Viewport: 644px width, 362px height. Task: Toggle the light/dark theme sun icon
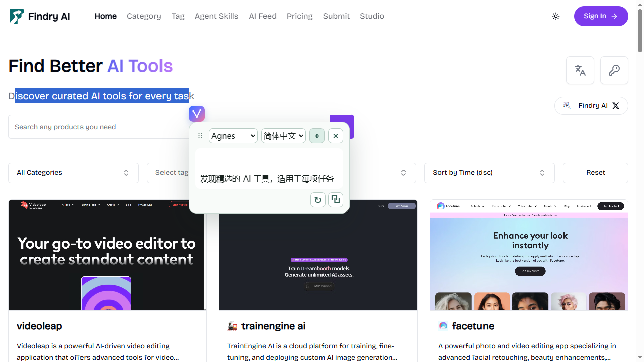pyautogui.click(x=556, y=16)
